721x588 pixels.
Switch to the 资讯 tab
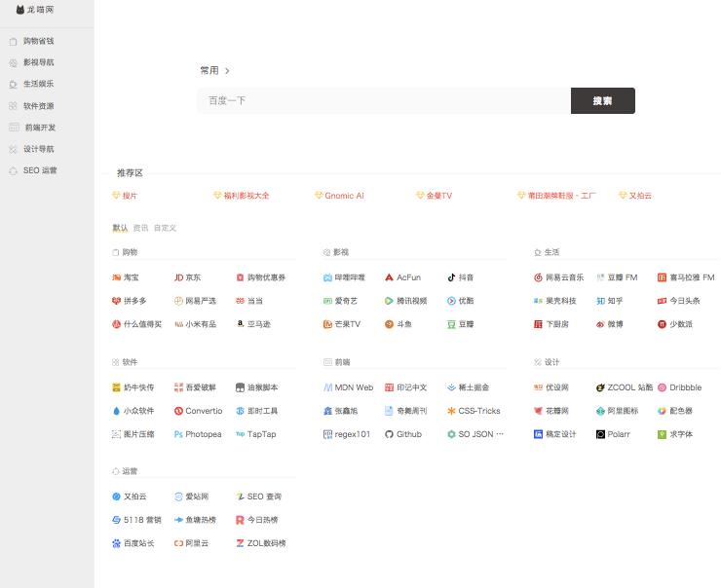pyautogui.click(x=140, y=228)
